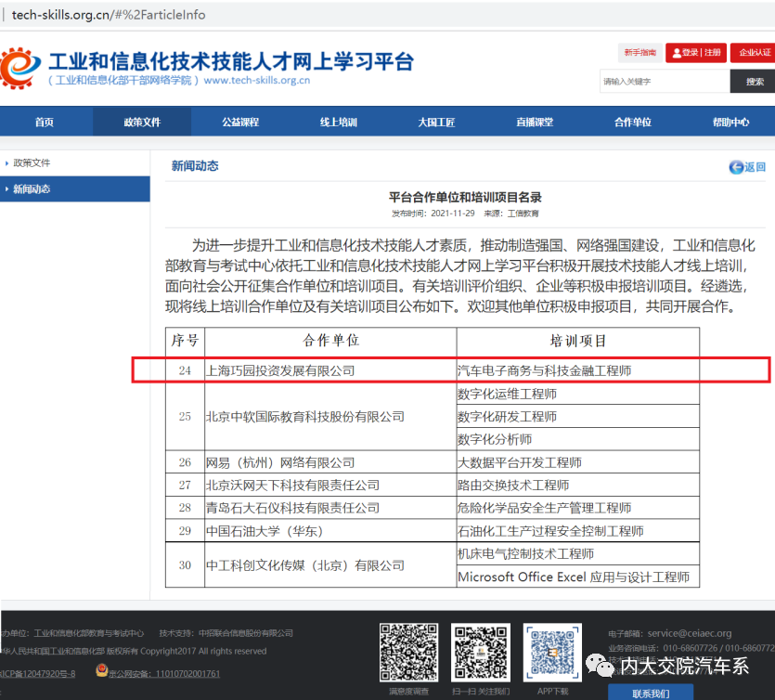
Task: Click the 合作单位 table column header
Action: (330, 341)
